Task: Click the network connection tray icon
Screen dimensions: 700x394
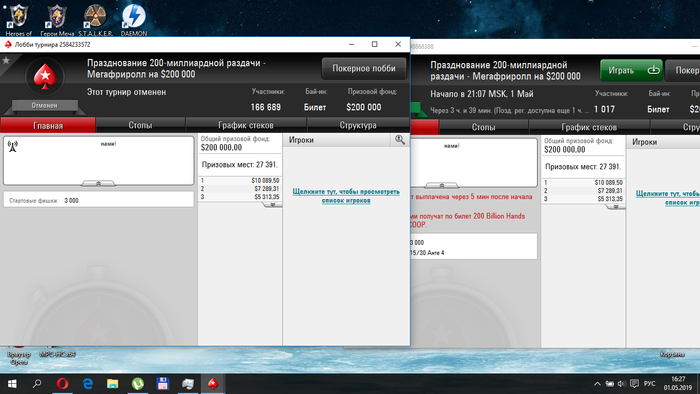Action: [609, 384]
